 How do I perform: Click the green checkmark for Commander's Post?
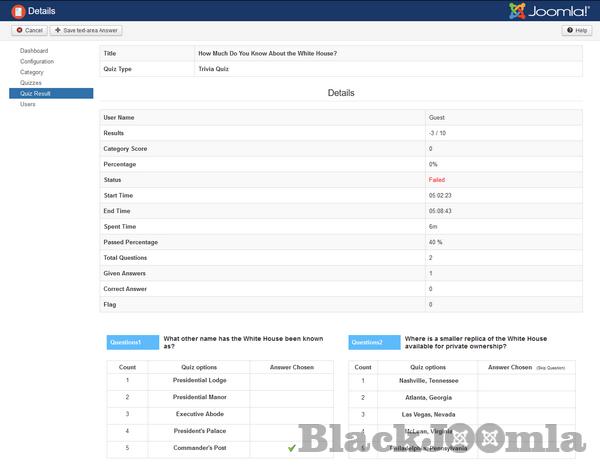tap(292, 448)
